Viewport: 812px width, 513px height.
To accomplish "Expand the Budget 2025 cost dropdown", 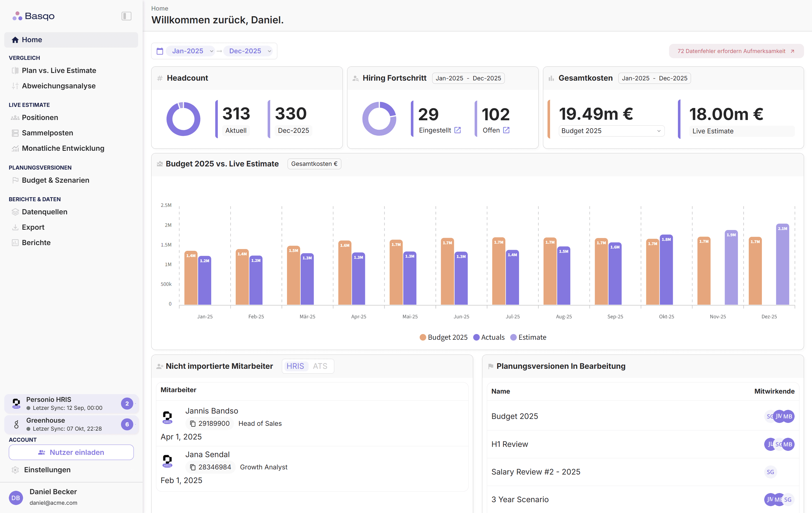I will click(x=611, y=131).
